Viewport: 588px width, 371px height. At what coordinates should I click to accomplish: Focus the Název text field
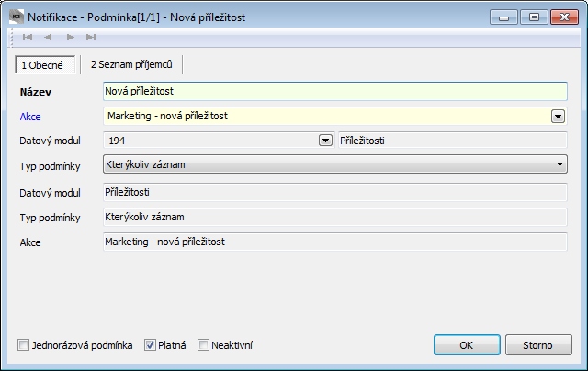pos(334,91)
